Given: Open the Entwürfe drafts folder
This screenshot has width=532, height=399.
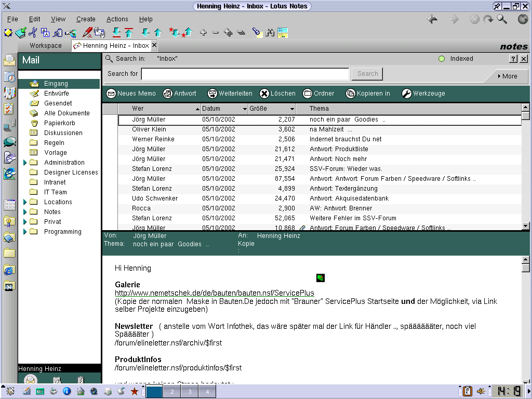Looking at the screenshot, I should 56,94.
